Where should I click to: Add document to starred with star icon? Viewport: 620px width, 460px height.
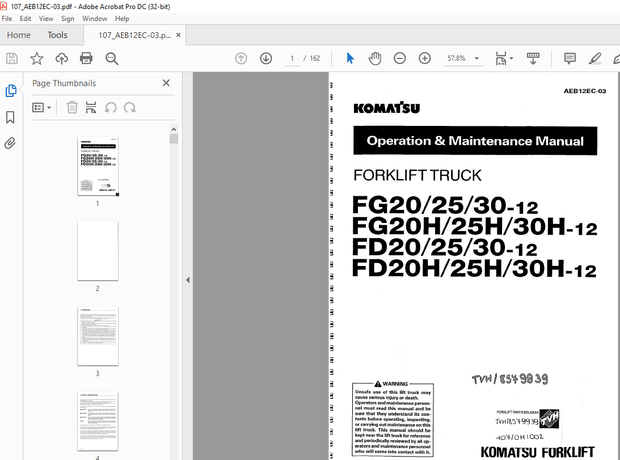tap(37, 59)
